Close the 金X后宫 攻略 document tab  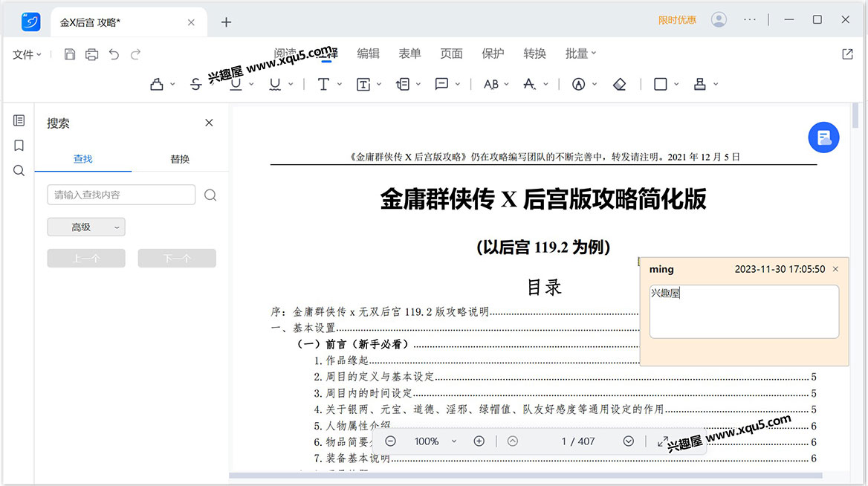point(191,22)
